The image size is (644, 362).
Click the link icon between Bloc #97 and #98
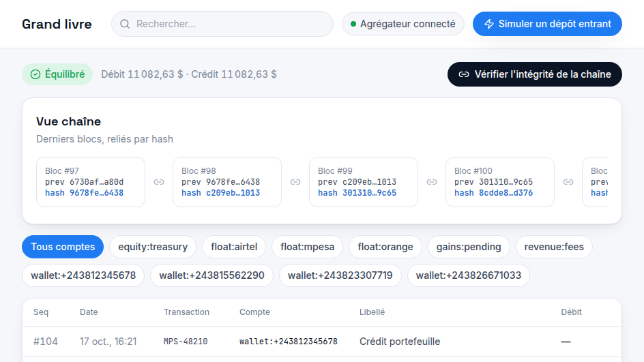[159, 182]
